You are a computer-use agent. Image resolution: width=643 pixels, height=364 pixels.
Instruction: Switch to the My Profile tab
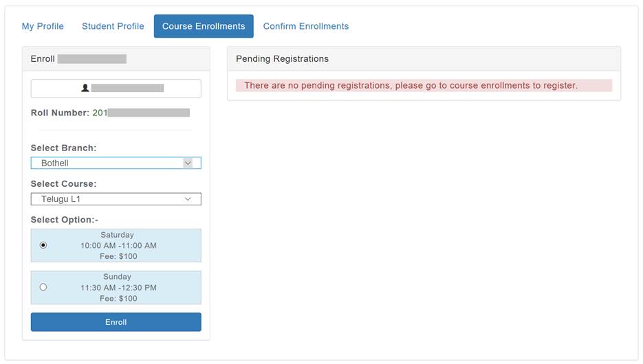pyautogui.click(x=43, y=26)
